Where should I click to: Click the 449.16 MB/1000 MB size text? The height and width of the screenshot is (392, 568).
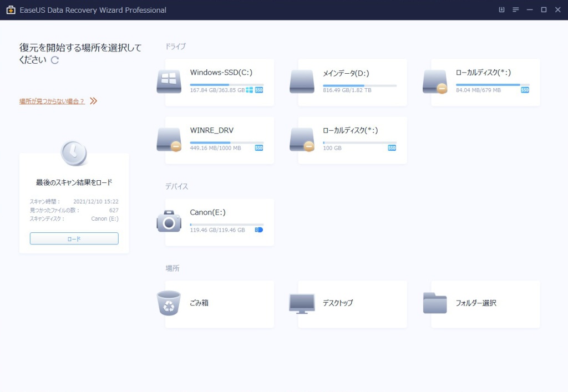coord(215,148)
